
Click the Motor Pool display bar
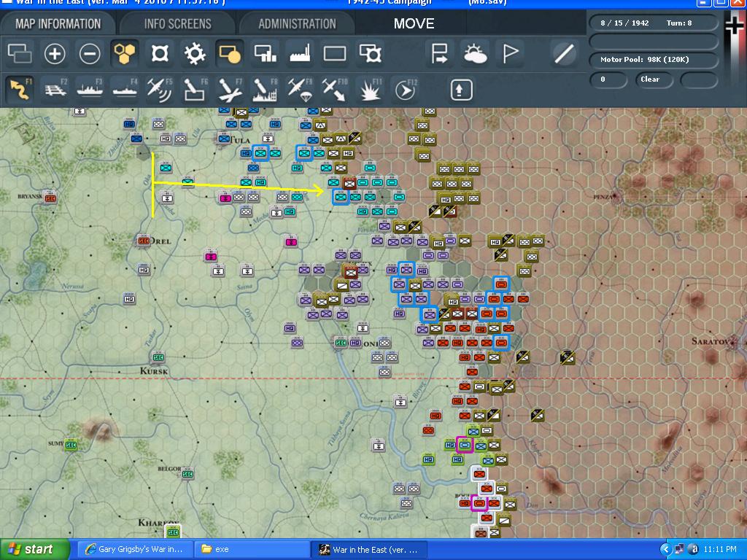(x=653, y=62)
